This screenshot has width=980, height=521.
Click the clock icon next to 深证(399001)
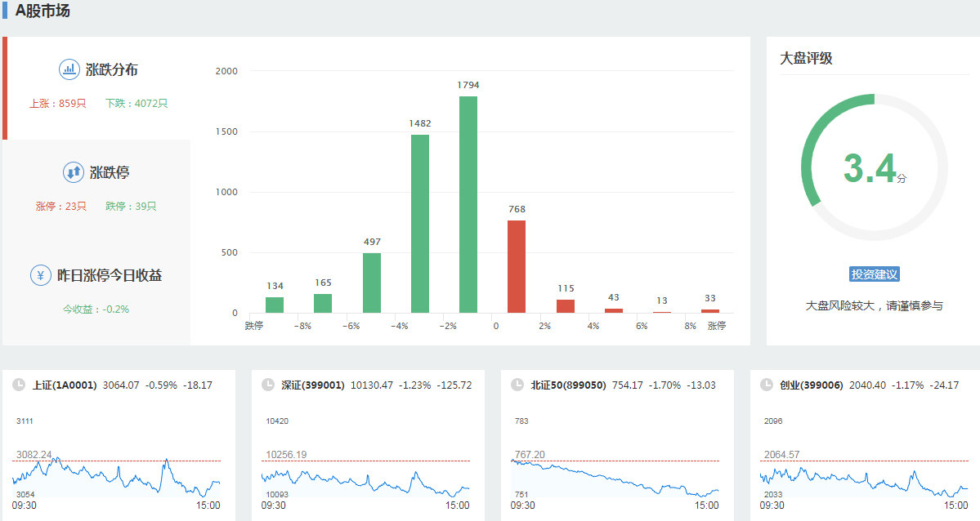pos(267,385)
